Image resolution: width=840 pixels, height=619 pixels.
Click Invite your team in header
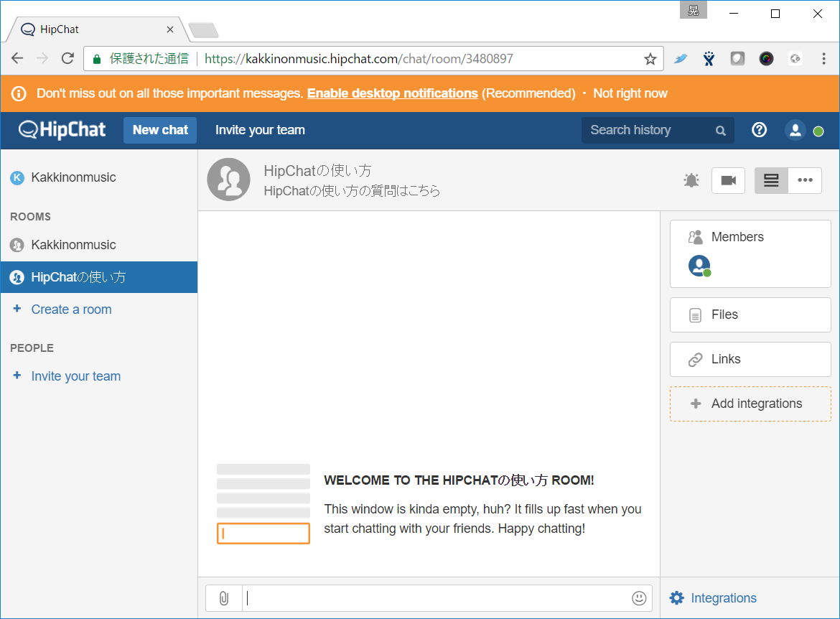pyautogui.click(x=260, y=130)
